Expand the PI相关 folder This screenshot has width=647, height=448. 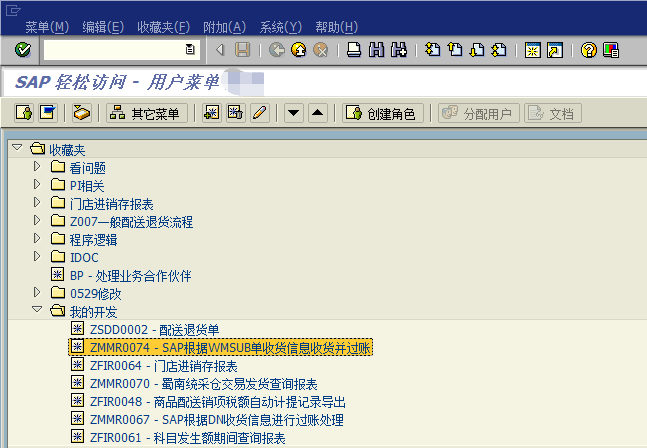(x=37, y=184)
